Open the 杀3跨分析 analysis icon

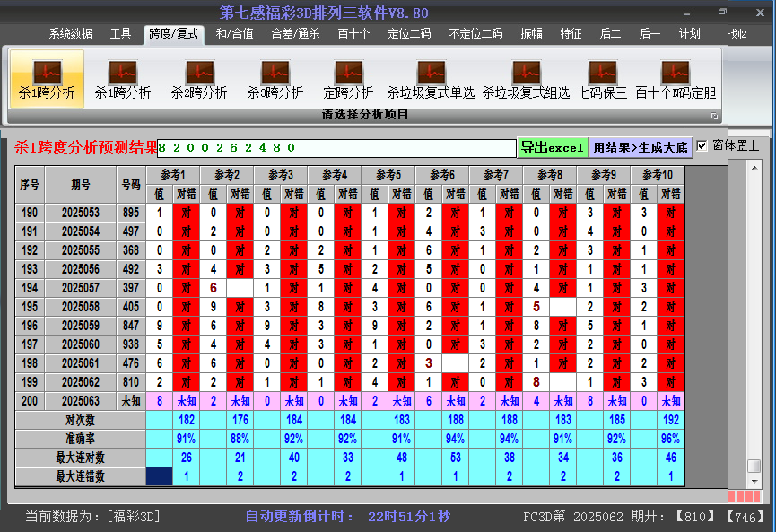pyautogui.click(x=275, y=79)
